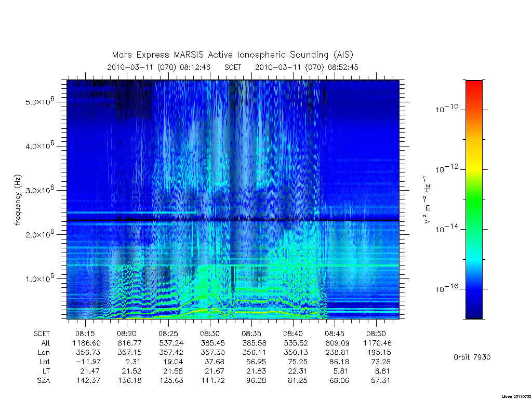Click the "SCET" row label beside 08:15
This screenshot has width=532, height=399.
42,334
